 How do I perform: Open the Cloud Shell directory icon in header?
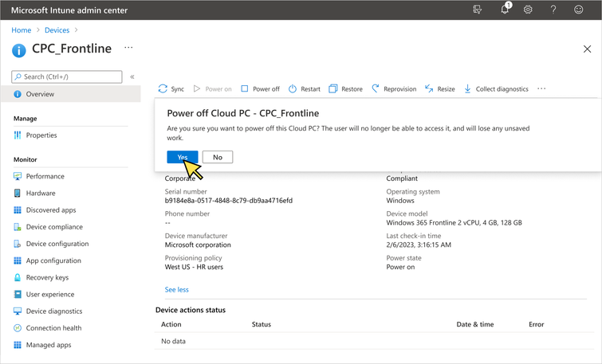(x=478, y=10)
